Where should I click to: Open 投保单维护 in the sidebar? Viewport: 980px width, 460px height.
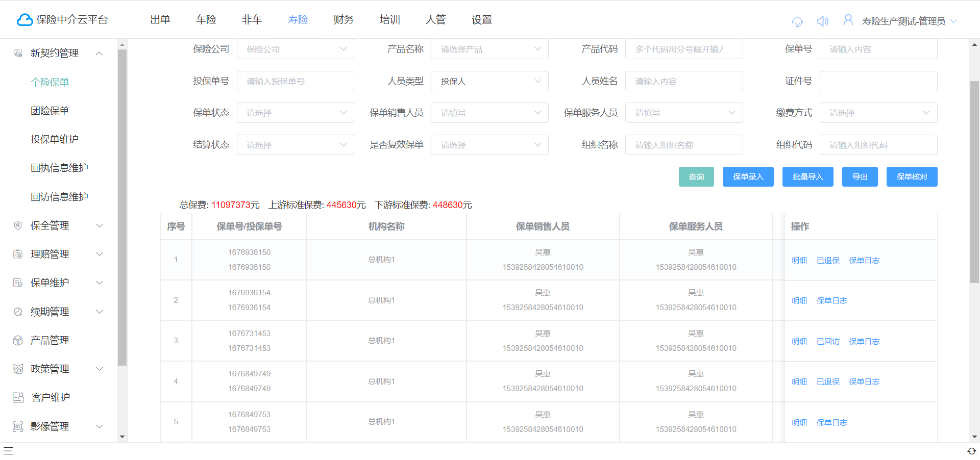[55, 139]
